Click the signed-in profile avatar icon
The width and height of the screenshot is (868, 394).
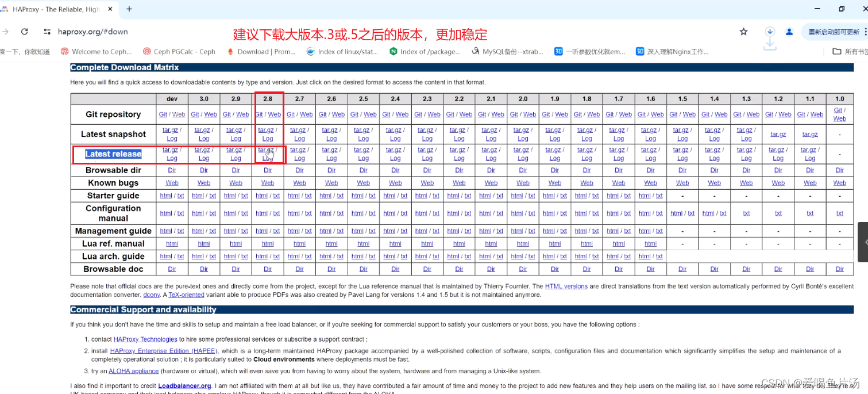click(789, 32)
